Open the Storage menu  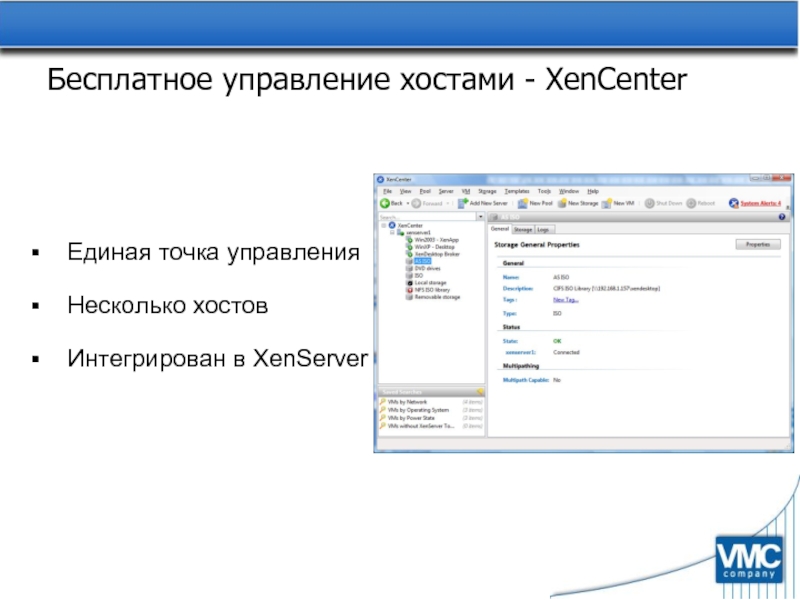point(487,191)
